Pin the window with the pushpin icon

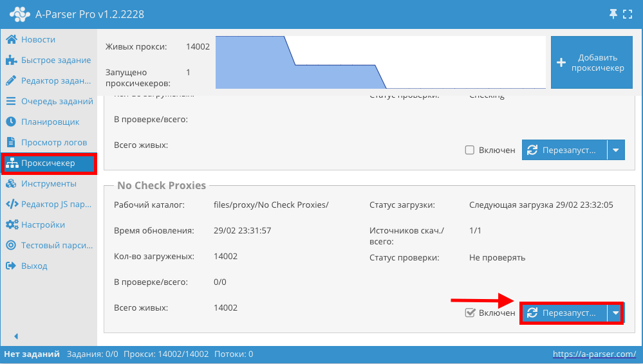click(613, 14)
